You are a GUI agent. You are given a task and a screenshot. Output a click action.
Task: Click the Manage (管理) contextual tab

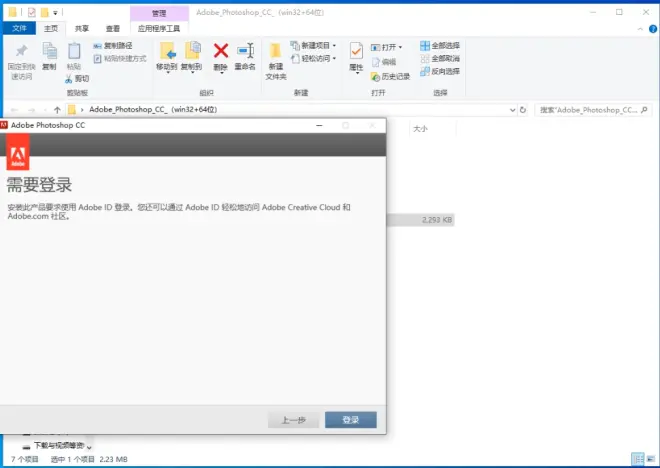(159, 13)
